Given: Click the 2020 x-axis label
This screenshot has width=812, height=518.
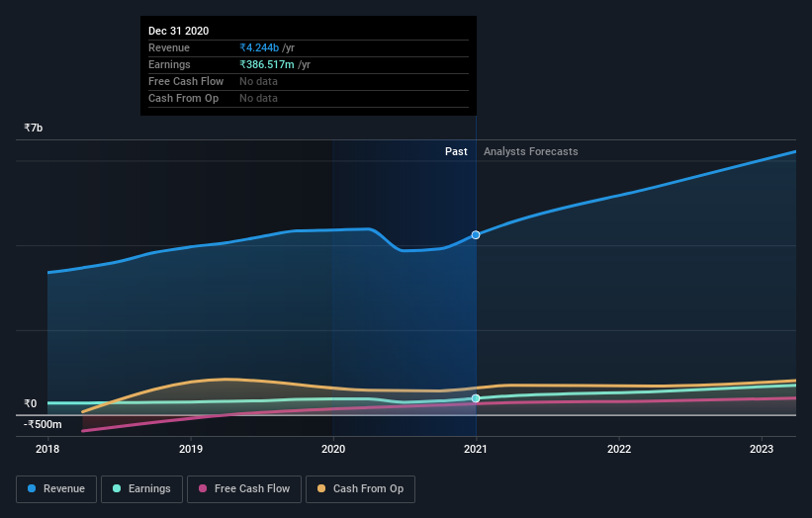Looking at the screenshot, I should [333, 449].
